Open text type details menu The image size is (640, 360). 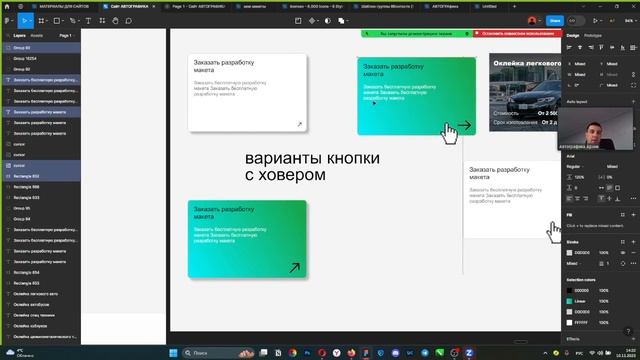633,199
